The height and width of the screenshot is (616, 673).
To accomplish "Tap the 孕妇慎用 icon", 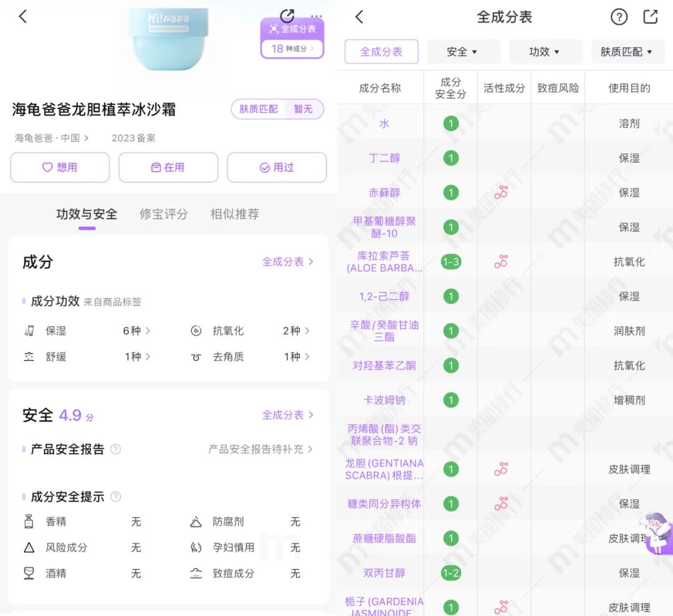I will click(196, 547).
